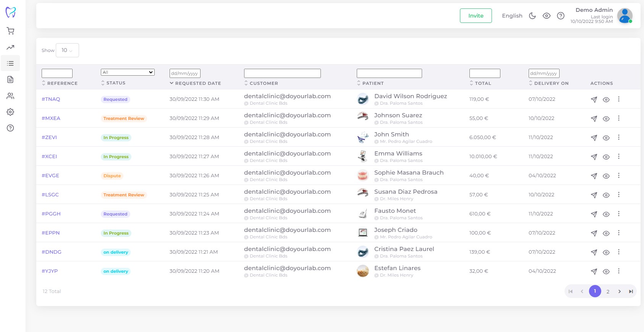Open the three-dot menu for #ZEVI

click(618, 138)
